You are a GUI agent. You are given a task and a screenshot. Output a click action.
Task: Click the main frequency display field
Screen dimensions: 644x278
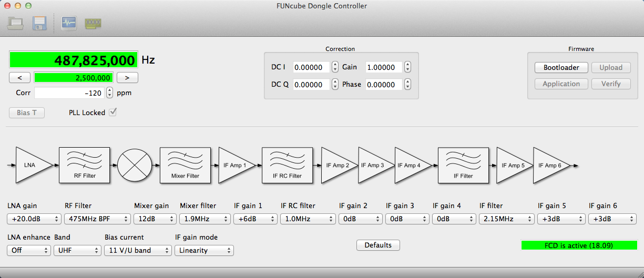click(x=74, y=60)
